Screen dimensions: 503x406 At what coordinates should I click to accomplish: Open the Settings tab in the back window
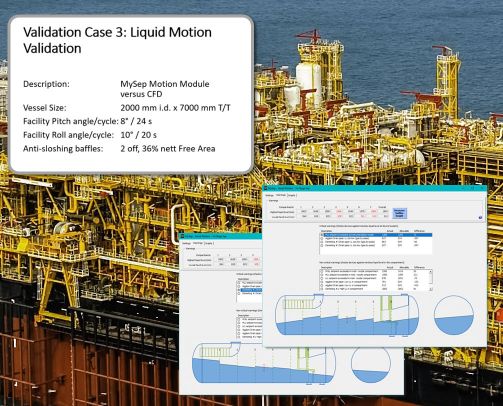tap(187, 243)
